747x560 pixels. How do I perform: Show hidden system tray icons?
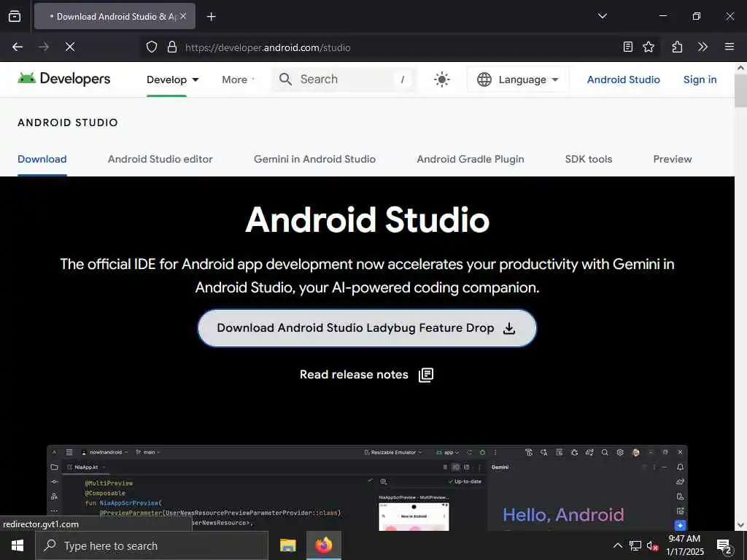tap(617, 545)
